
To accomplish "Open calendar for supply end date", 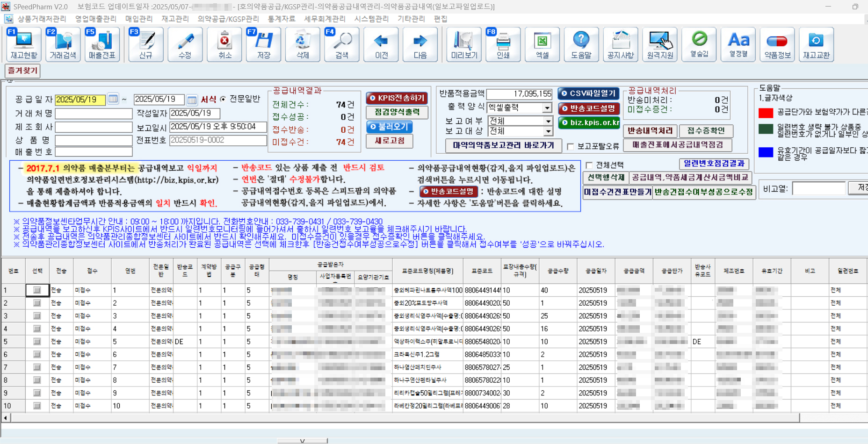I will 192,100.
